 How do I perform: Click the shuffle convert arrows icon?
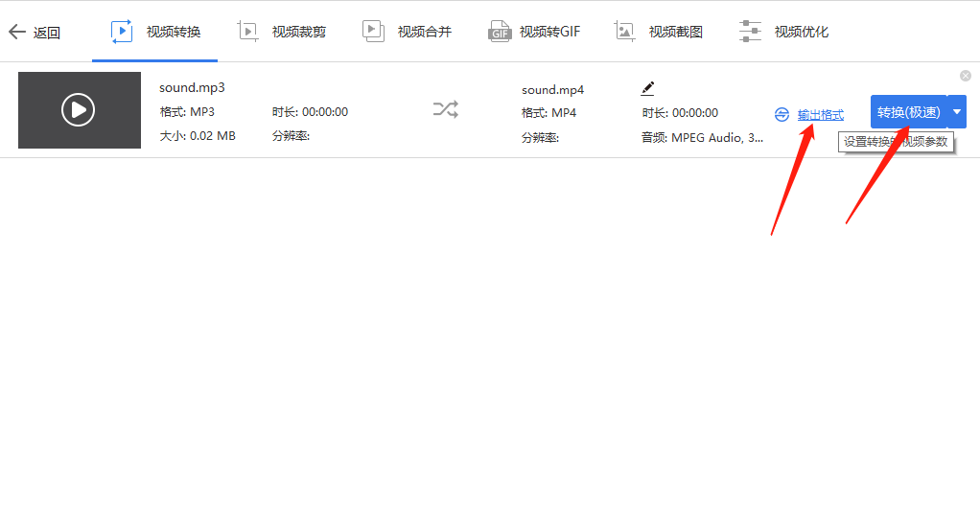point(446,109)
